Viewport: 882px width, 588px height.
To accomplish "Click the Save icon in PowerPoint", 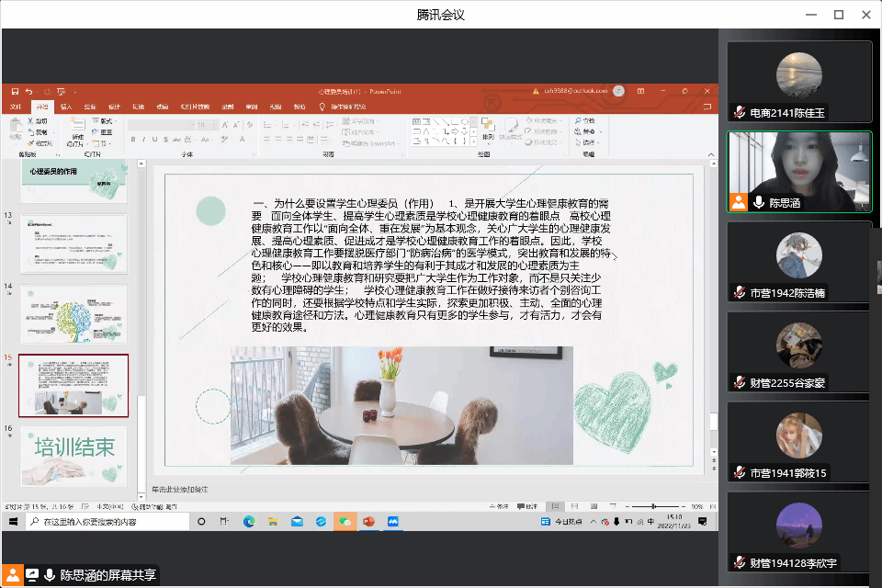I will [14, 91].
